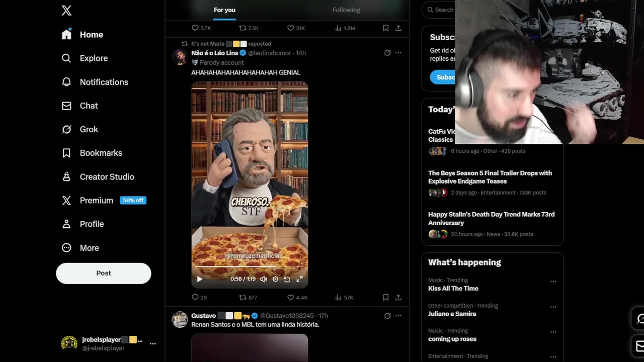This screenshot has height=362, width=644.
Task: View analytics of 57K views post
Action: tap(344, 297)
